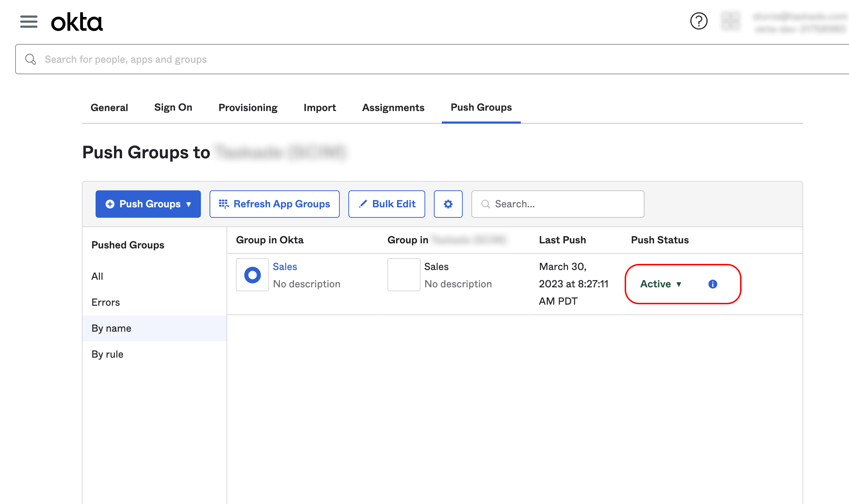Go to the Sign On tab
This screenshot has height=504, width=849.
click(173, 107)
